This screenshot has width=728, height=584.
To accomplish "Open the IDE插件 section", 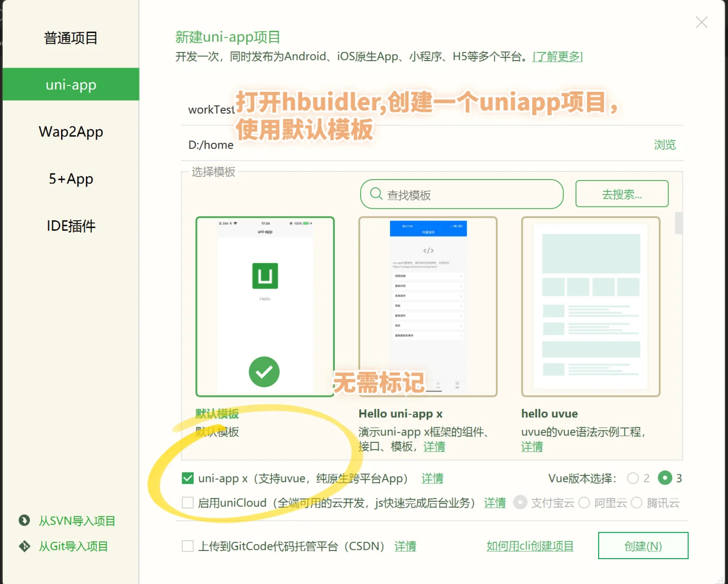I will tap(71, 225).
